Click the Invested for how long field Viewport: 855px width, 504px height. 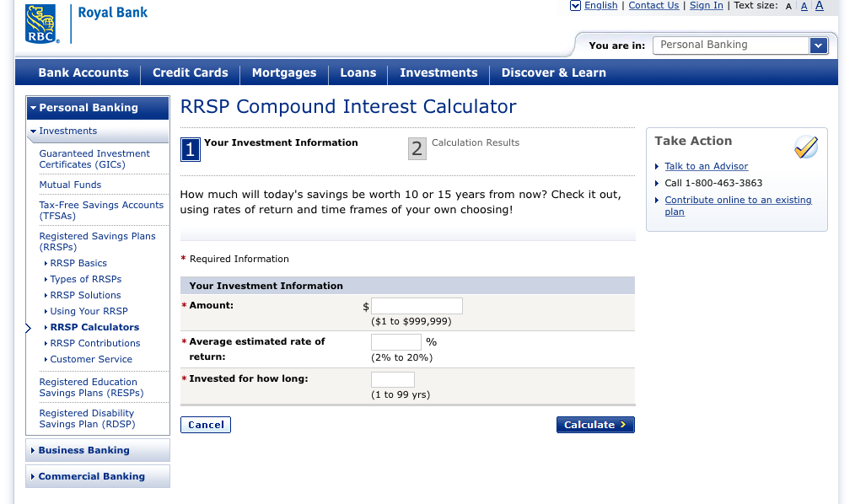393,380
